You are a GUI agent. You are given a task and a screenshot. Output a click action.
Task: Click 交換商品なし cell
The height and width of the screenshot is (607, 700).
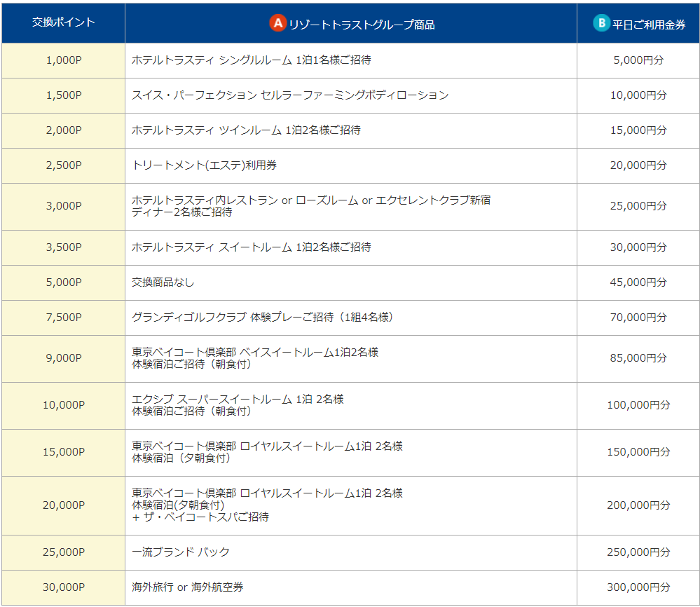(163, 282)
